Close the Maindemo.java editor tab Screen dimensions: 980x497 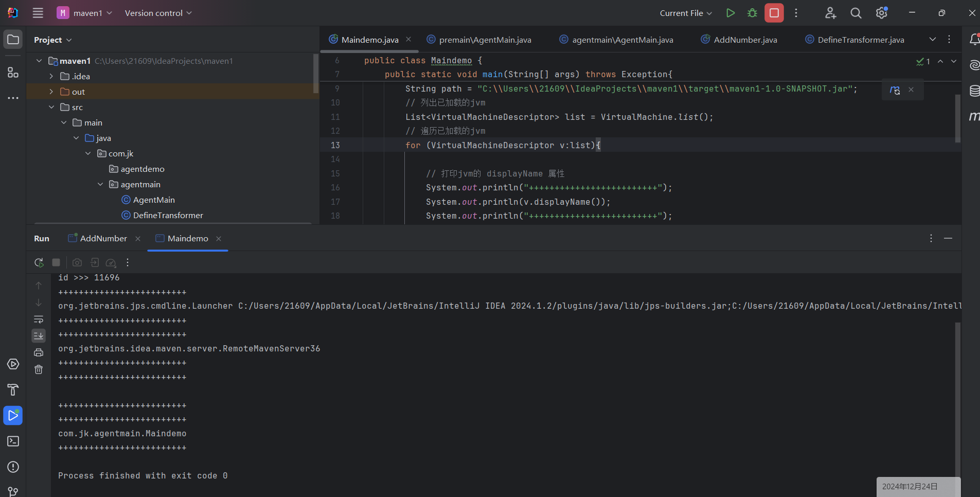pyautogui.click(x=408, y=39)
